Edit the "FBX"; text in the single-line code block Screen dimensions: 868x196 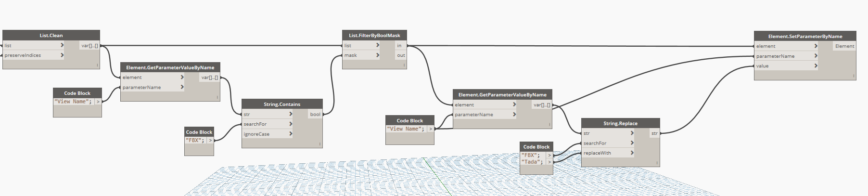[195, 141]
